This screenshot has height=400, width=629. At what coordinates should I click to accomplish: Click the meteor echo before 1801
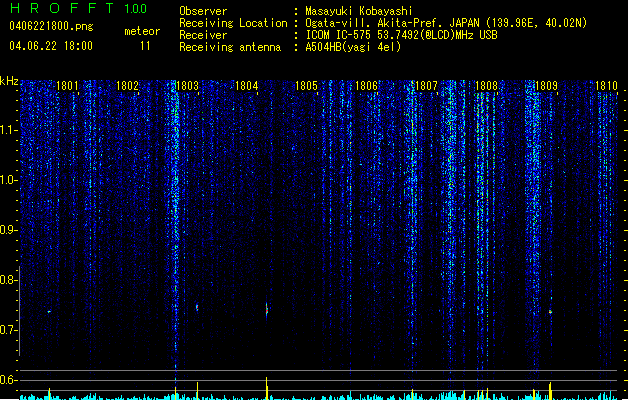tap(49, 312)
